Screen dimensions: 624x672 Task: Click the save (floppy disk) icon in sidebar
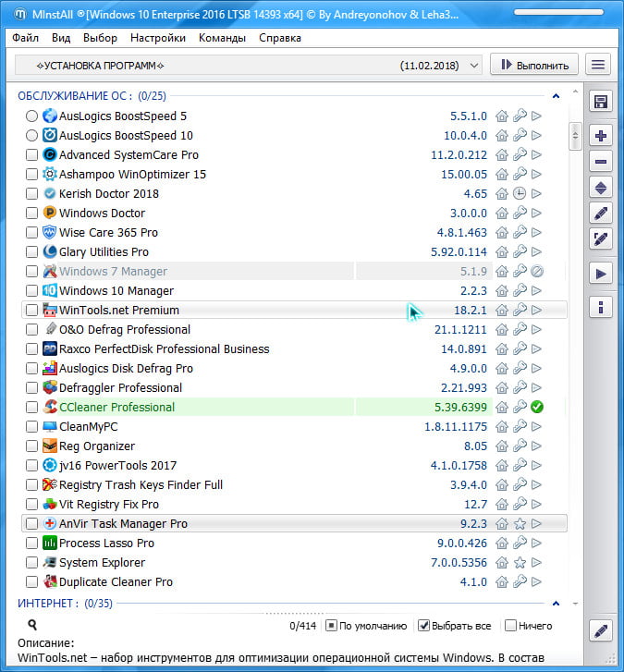[x=601, y=102]
